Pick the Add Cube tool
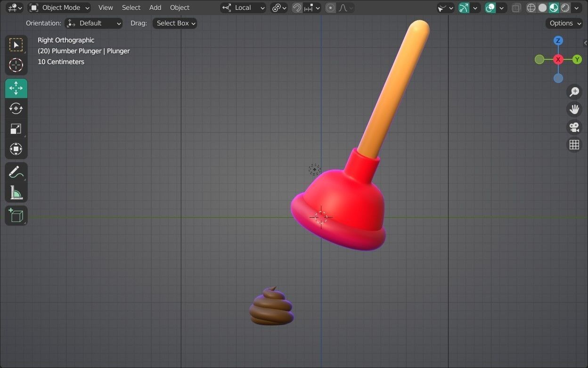Viewport: 588px width, 368px height. click(16, 215)
